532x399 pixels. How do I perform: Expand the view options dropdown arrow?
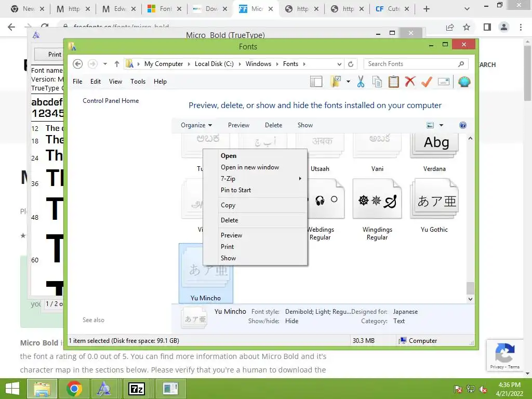441,125
